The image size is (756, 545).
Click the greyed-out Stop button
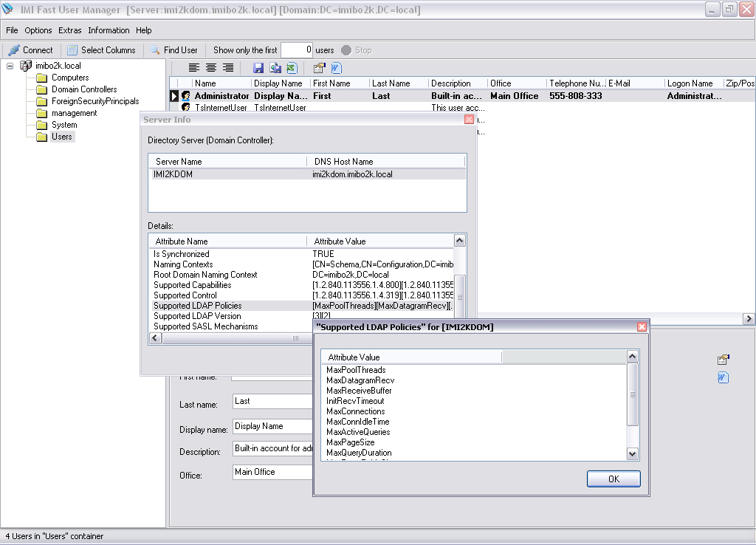point(357,50)
